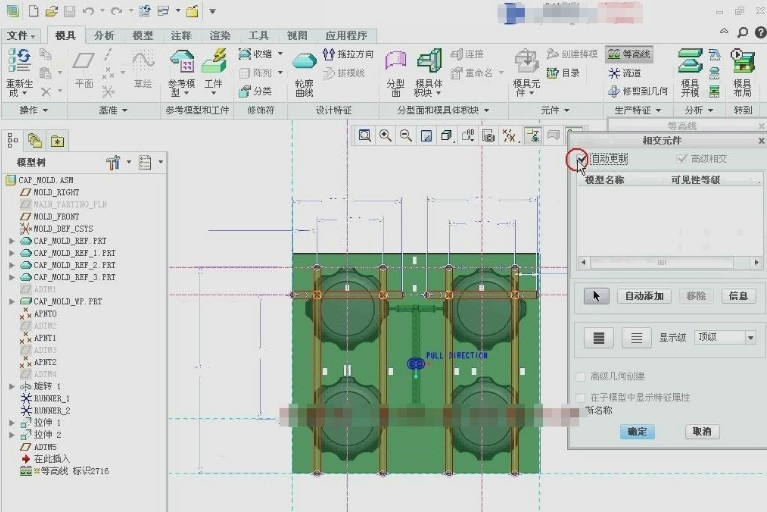Click the horizontal scrollbar thumb in model list
The width and height of the screenshot is (767, 512).
[661, 263]
